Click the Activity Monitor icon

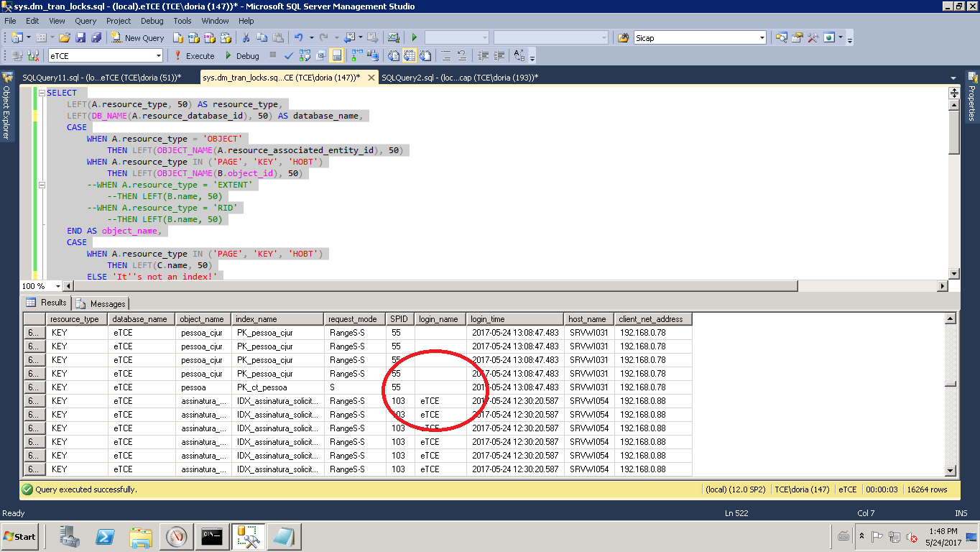pyautogui.click(x=393, y=37)
